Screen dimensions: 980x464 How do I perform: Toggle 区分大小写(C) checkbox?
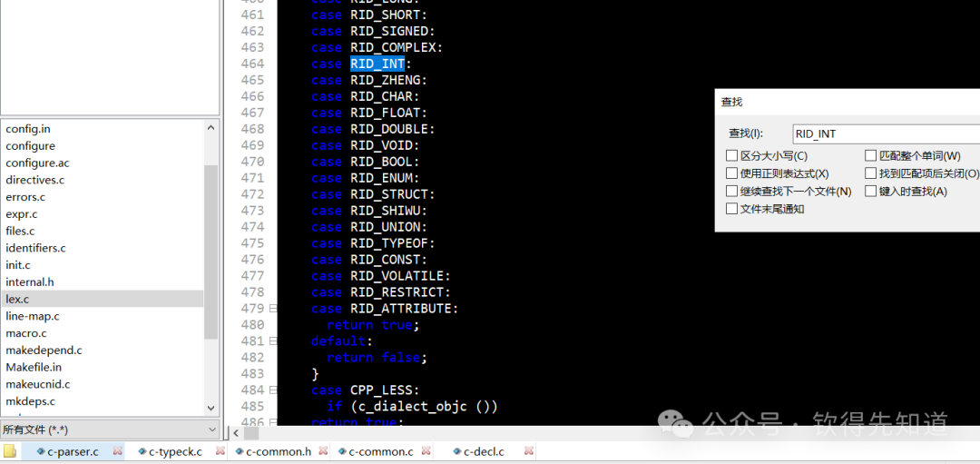pyautogui.click(x=732, y=155)
